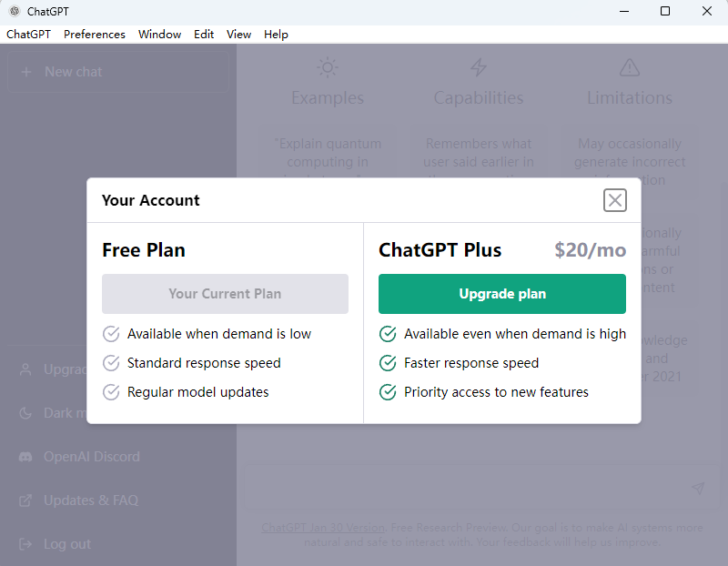Click the Your Current Plan button

point(225,294)
